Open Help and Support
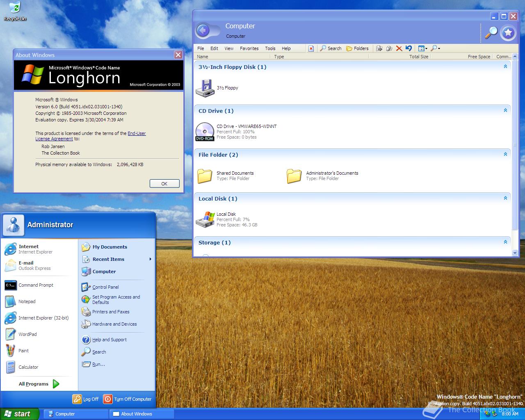Viewport: 525px width, 420px height. (116, 340)
